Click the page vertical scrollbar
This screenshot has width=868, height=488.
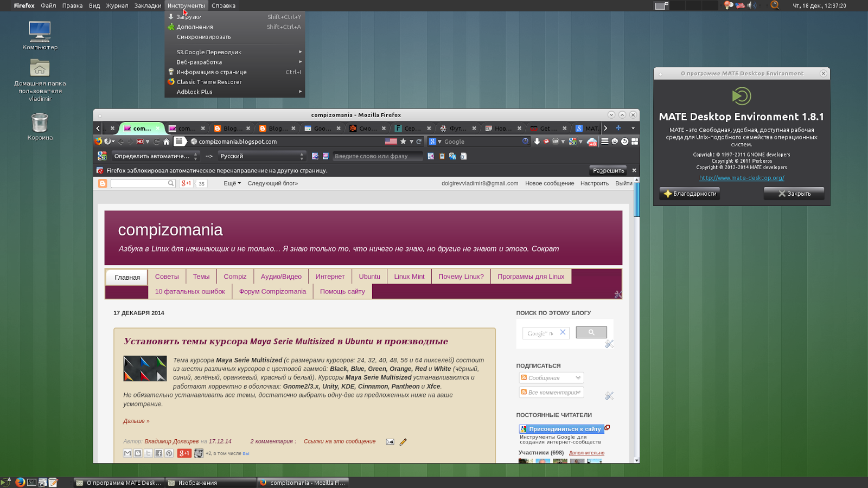click(x=637, y=320)
